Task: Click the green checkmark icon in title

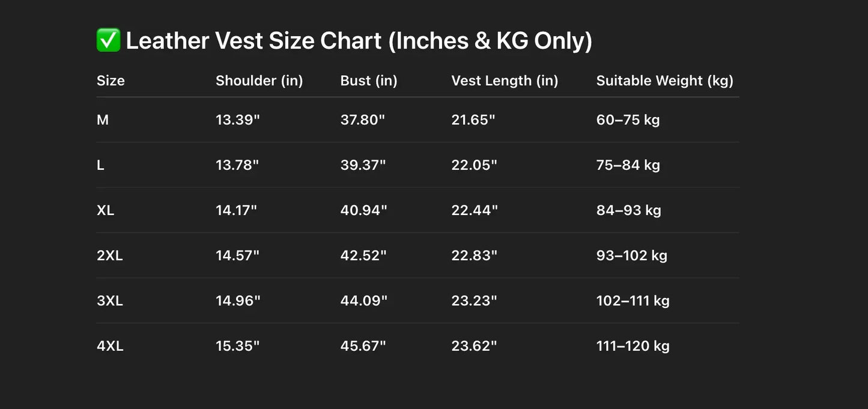Action: [x=109, y=40]
